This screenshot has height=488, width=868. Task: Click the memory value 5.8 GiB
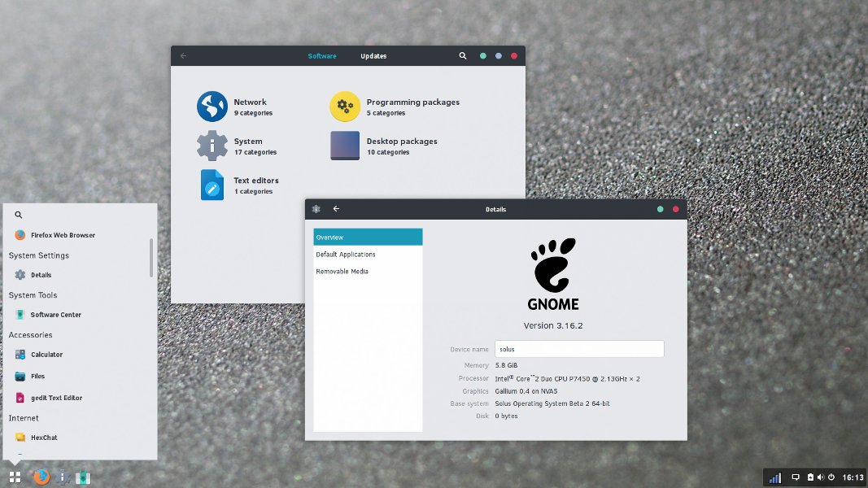point(506,365)
